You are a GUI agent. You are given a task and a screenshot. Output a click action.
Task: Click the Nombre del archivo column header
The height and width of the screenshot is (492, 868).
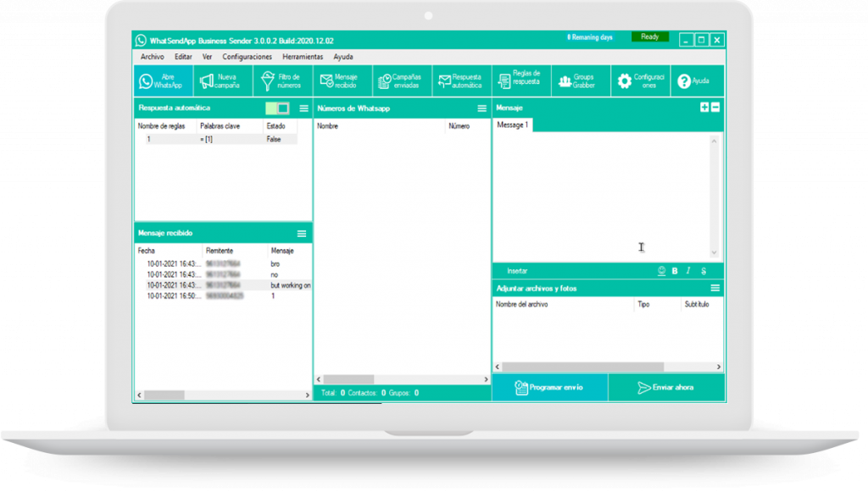point(522,305)
